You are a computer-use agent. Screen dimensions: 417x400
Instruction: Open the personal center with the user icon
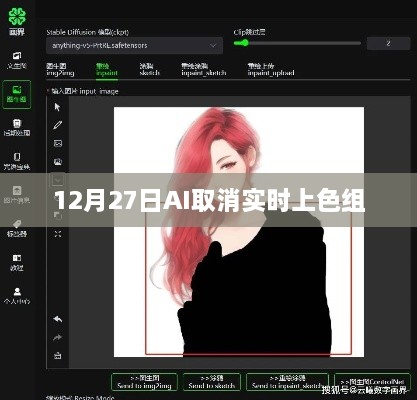click(x=17, y=296)
